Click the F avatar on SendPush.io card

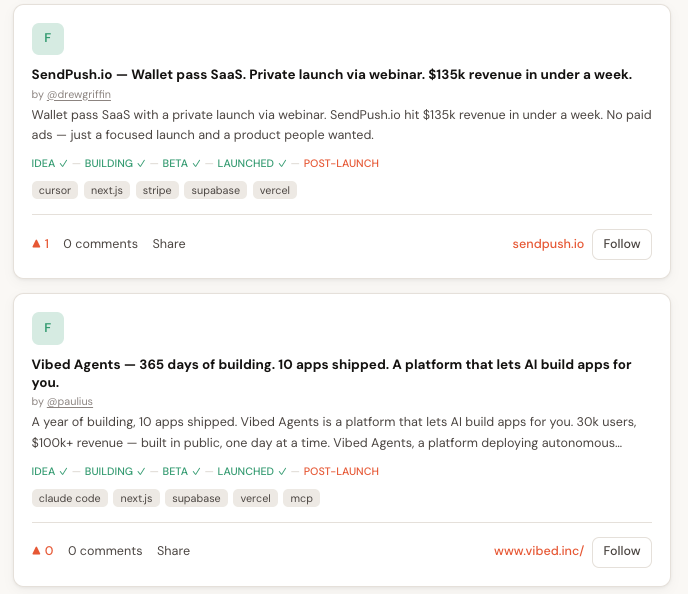[48, 38]
